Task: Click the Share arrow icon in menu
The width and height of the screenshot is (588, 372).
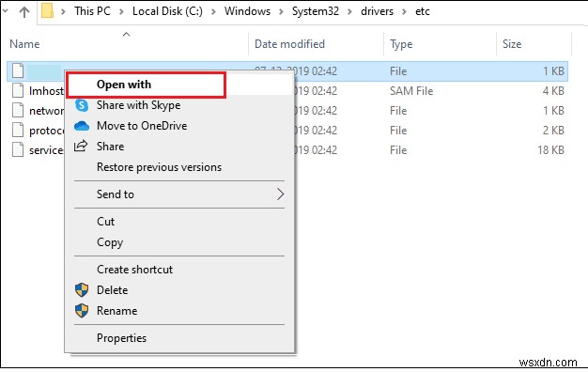Action: [81, 146]
